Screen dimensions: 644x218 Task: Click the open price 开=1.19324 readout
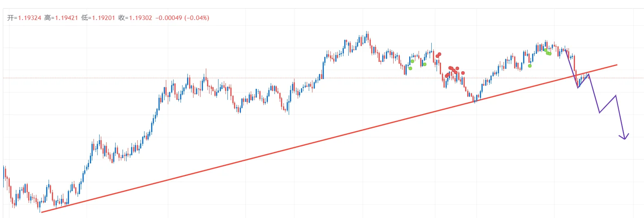click(25, 18)
